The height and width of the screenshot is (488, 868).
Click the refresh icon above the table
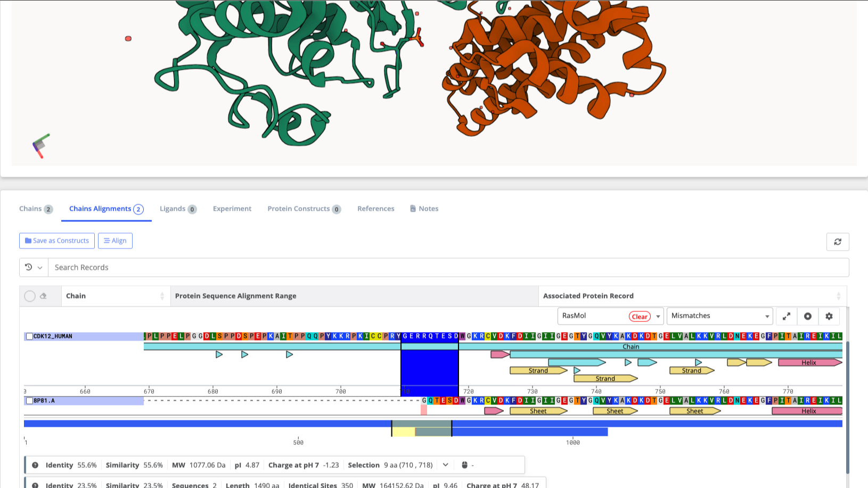tap(838, 242)
